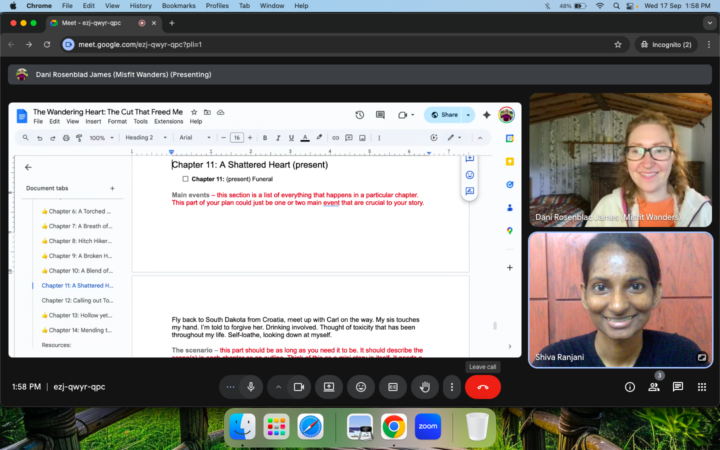Open the 100% zoom dropdown
The height and width of the screenshot is (450, 720).
pyautogui.click(x=101, y=138)
